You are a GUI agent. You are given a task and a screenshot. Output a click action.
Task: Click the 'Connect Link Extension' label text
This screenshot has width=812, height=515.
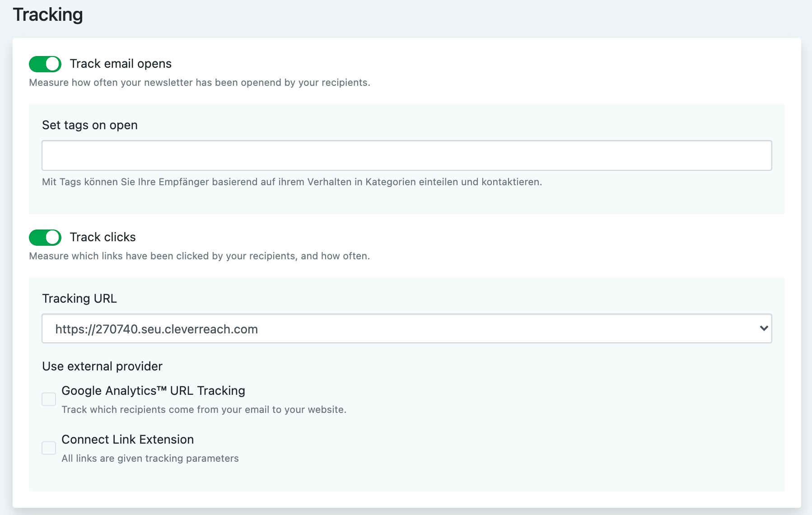point(127,440)
